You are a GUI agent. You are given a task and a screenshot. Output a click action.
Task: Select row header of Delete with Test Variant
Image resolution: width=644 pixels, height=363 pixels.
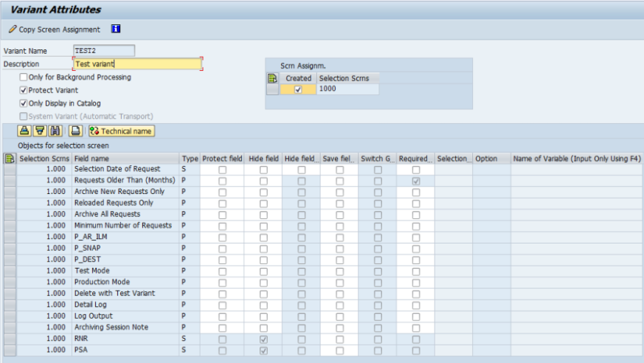(x=10, y=294)
